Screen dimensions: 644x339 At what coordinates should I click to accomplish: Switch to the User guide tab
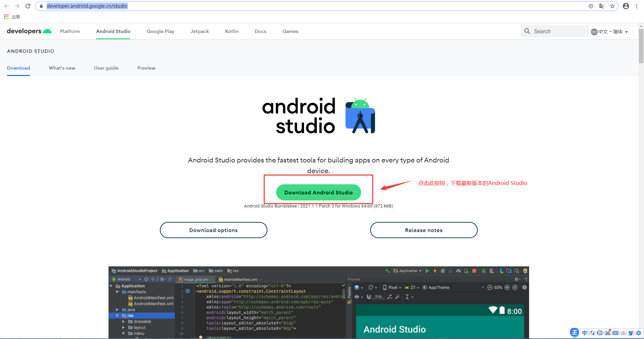106,68
